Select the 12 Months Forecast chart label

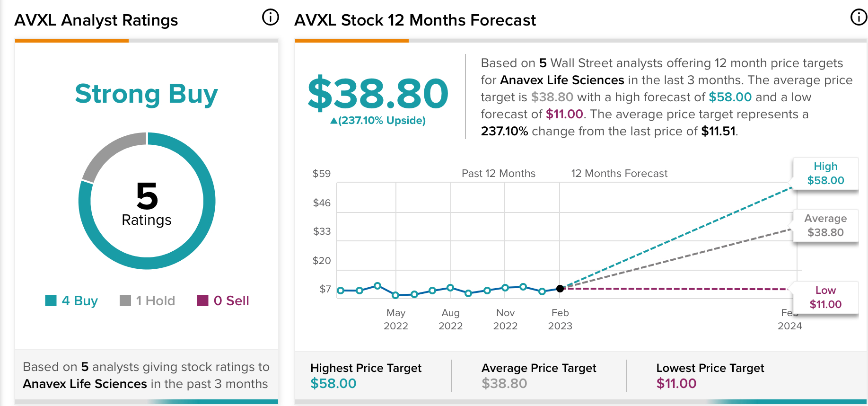pos(619,174)
